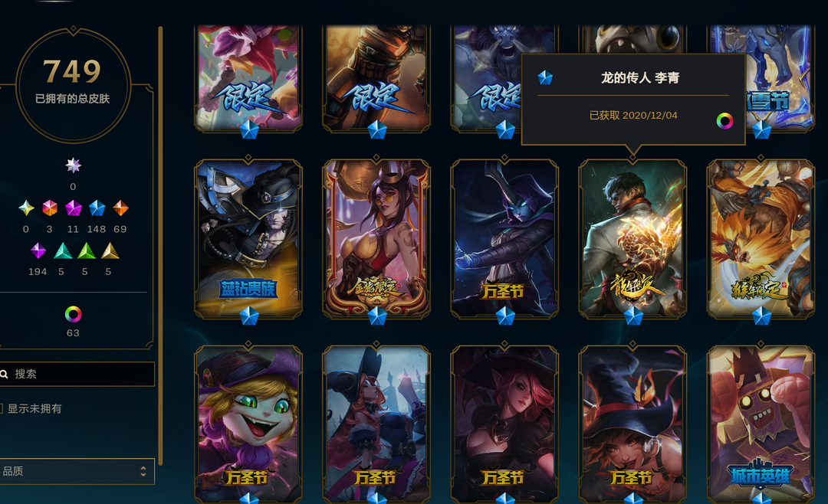Click the orange Mythic gem above 69
Viewport: 828px width, 504px height.
(x=120, y=208)
